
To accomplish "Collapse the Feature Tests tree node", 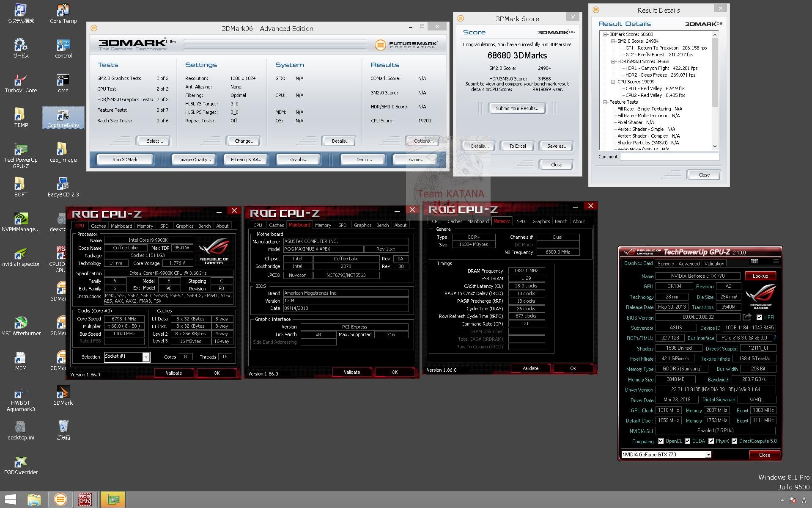I will pos(605,102).
